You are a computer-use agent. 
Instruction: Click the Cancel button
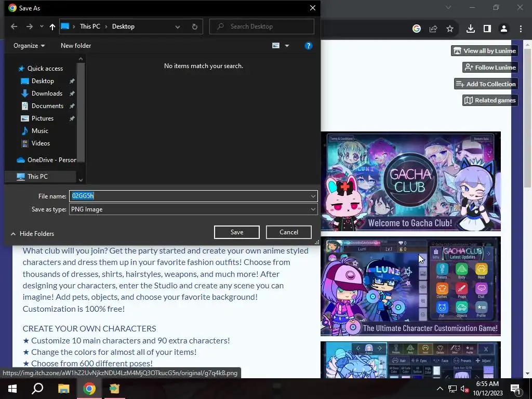(289, 232)
